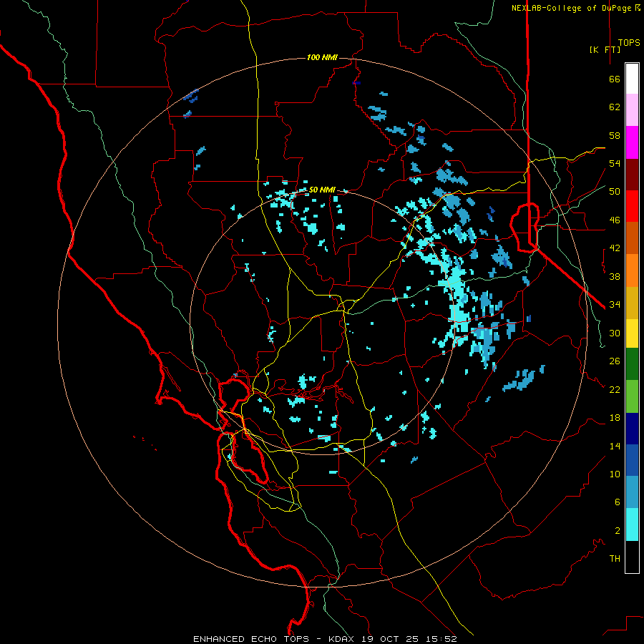Click the yellow legend swatch
Image resolution: width=644 pixels, height=644 pixels.
(632, 333)
